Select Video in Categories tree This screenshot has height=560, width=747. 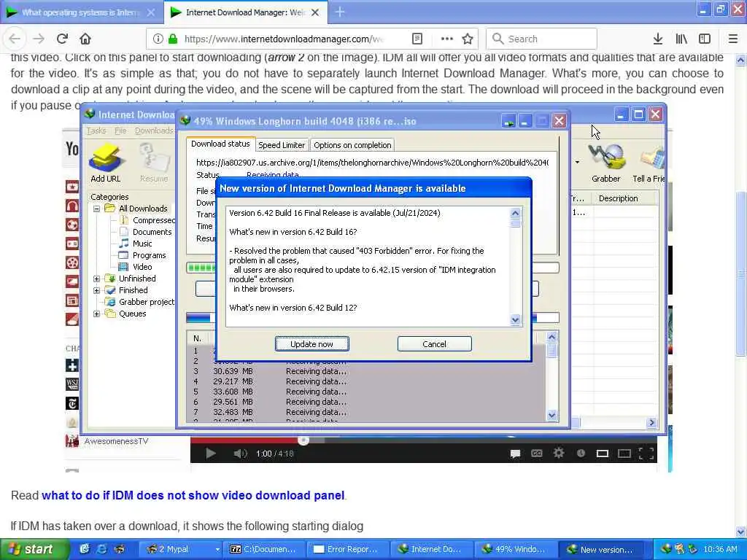click(x=142, y=267)
